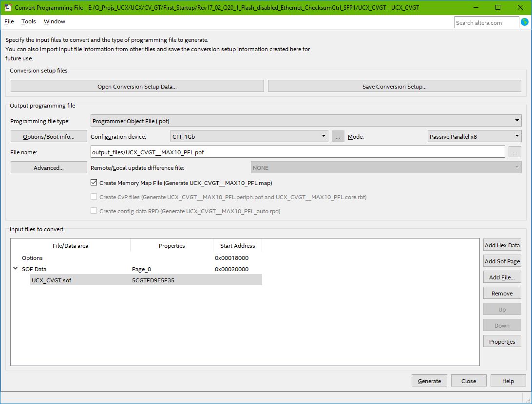Click the Advanced button
The width and height of the screenshot is (532, 404).
(x=49, y=167)
